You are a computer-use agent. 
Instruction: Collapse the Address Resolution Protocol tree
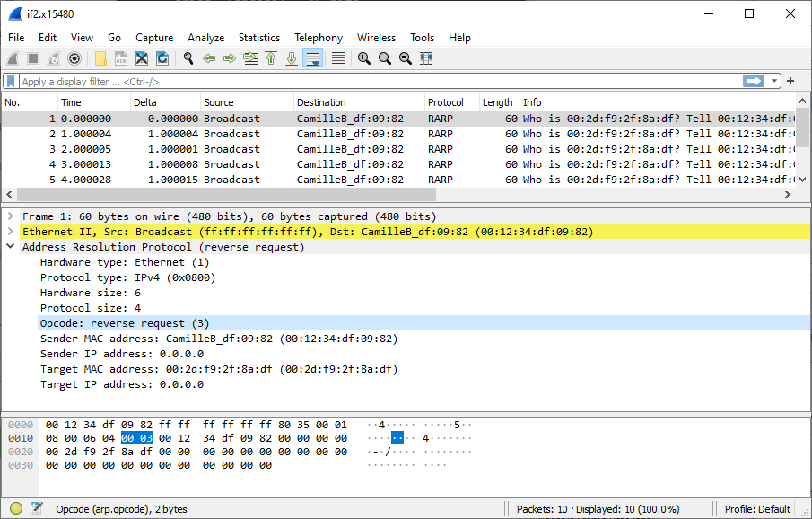point(10,246)
